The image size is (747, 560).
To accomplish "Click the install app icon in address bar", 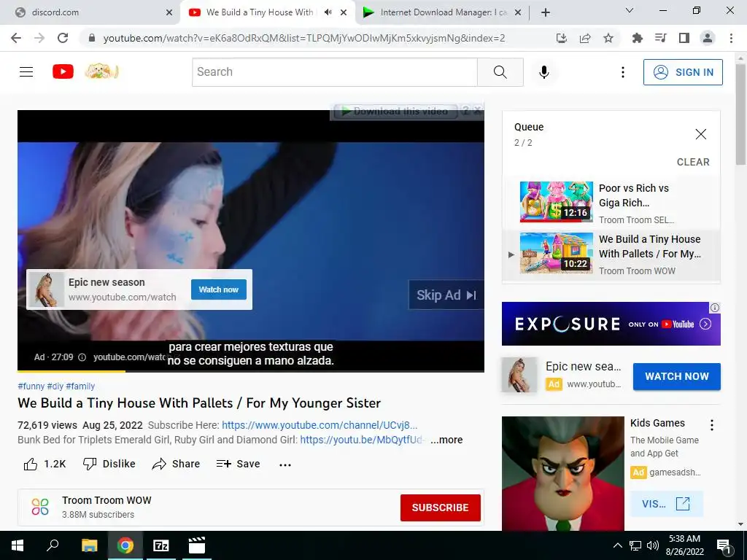I will click(562, 38).
